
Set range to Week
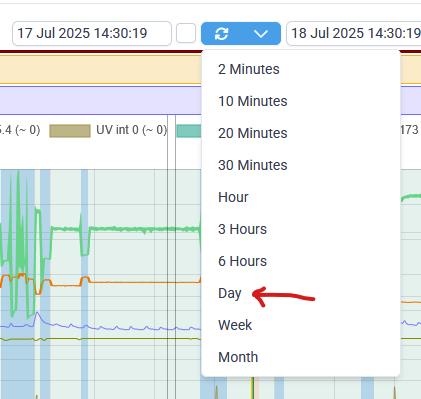[301, 325]
